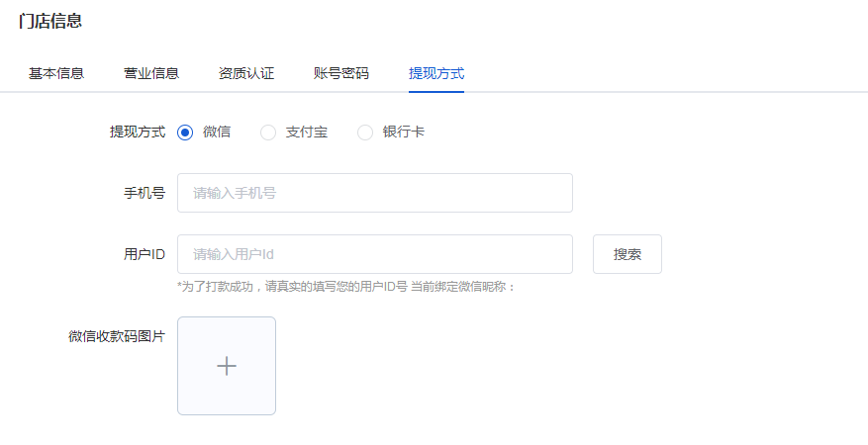
Task: Click the 提现方式 radio group label
Action: (x=138, y=133)
